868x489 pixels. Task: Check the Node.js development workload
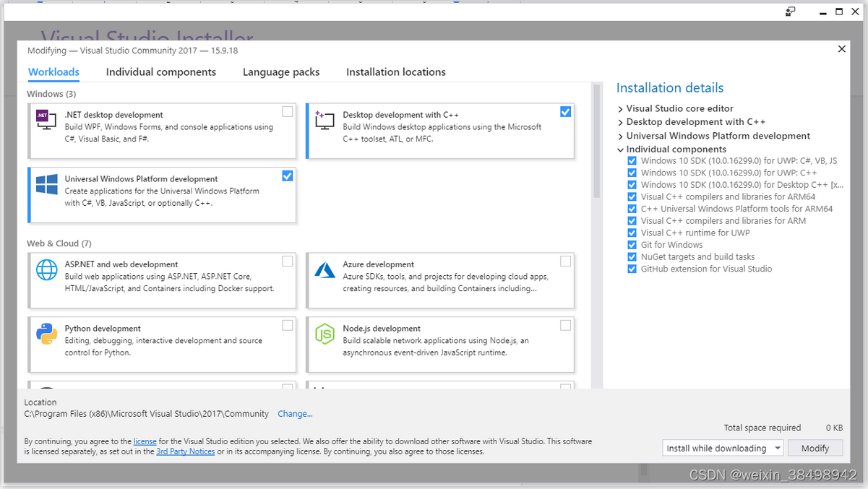click(x=565, y=325)
